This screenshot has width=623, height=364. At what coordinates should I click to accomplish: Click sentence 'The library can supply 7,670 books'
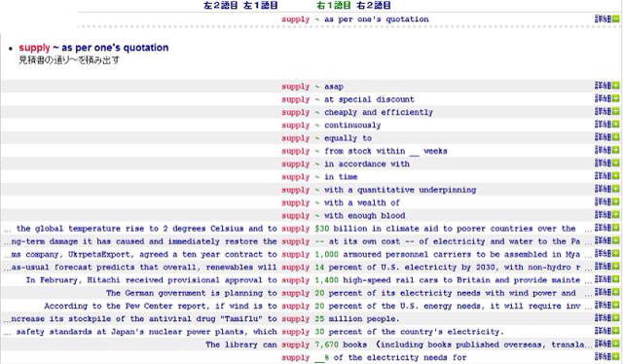(395, 345)
